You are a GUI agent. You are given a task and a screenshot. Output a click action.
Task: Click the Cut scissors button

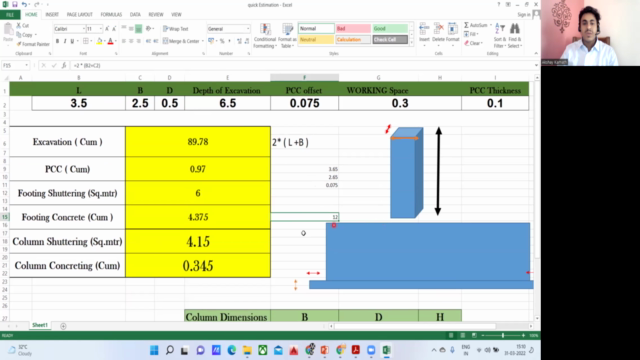pos(23,25)
